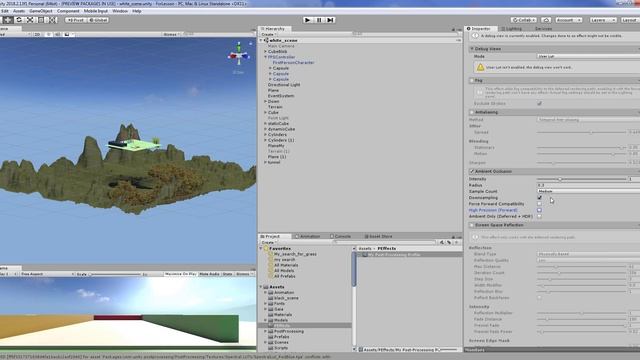Click the My Post-Processing Profile asset icon
This screenshot has width=640, height=360.
point(365,255)
